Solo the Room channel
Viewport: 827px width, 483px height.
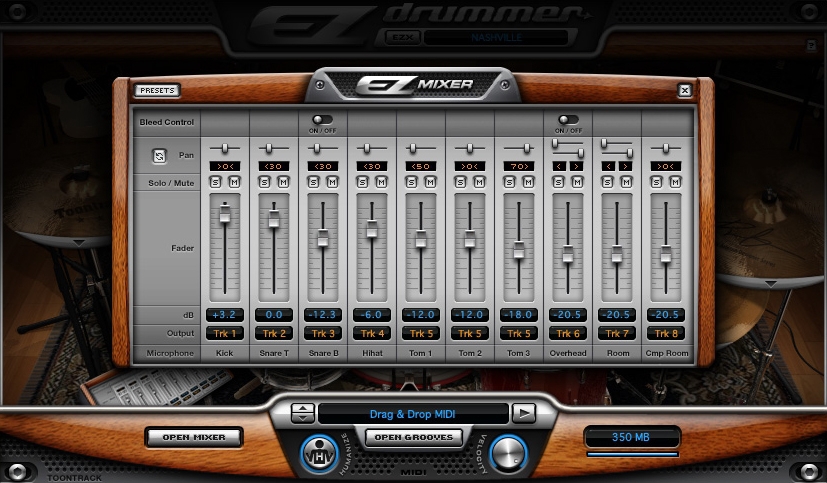tap(609, 182)
